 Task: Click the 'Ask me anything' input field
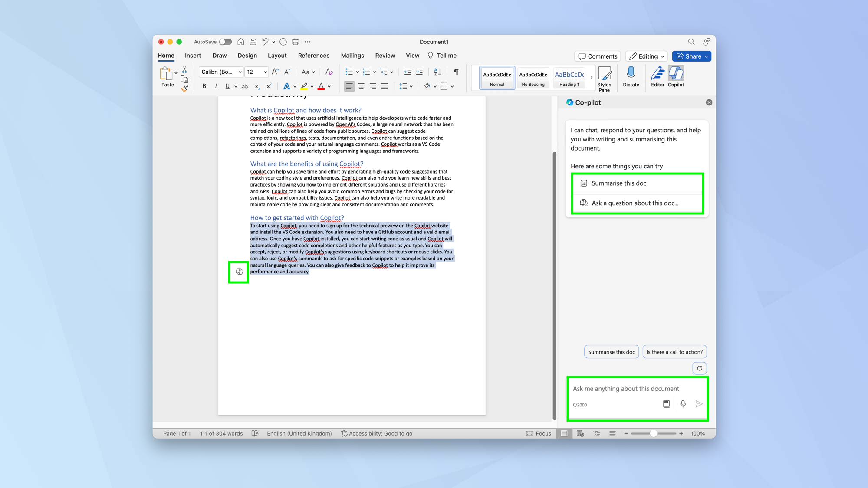coord(625,389)
